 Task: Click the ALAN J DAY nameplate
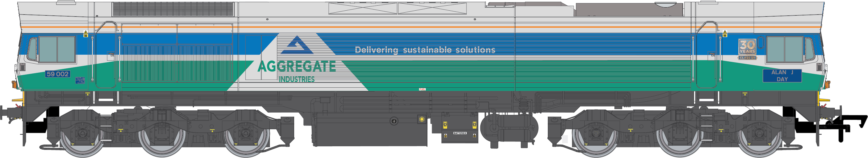point(782,76)
